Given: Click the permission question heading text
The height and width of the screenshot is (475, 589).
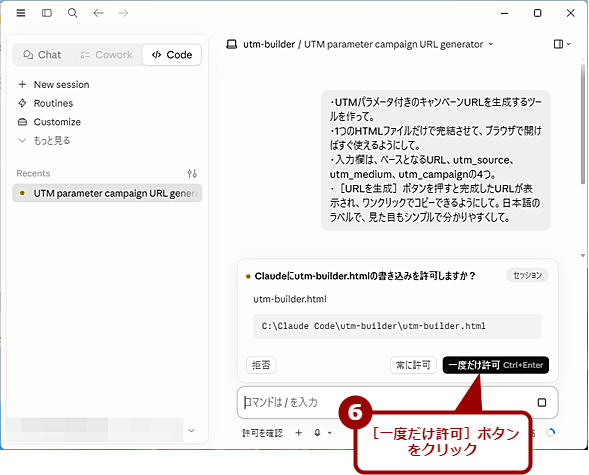Looking at the screenshot, I should (365, 276).
